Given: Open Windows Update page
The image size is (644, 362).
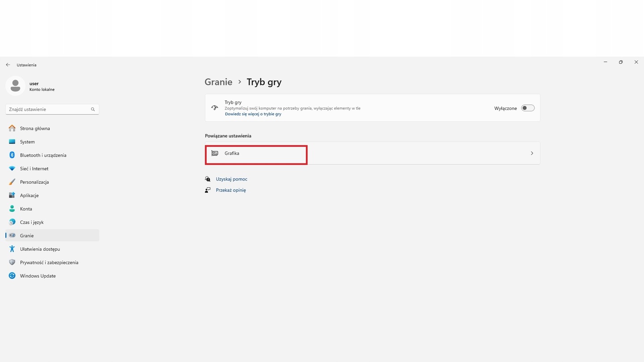Looking at the screenshot, I should click(52, 276).
